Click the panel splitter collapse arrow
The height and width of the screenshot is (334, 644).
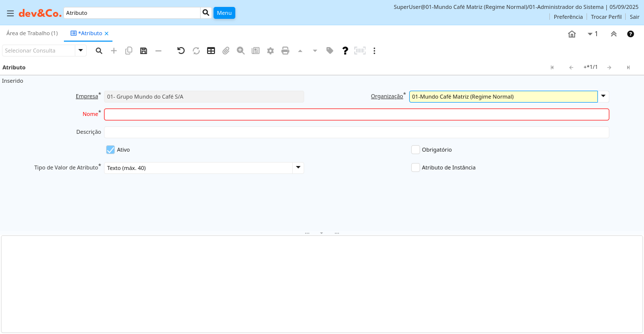[x=322, y=233]
